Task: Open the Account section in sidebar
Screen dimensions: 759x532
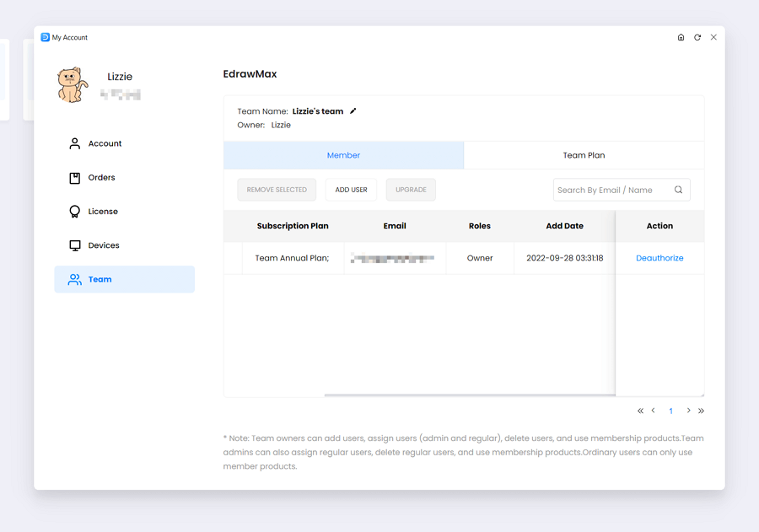Action: click(x=105, y=144)
